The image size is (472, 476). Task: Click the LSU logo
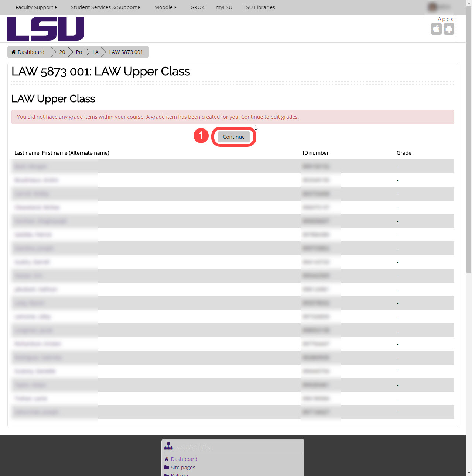pyautogui.click(x=45, y=28)
